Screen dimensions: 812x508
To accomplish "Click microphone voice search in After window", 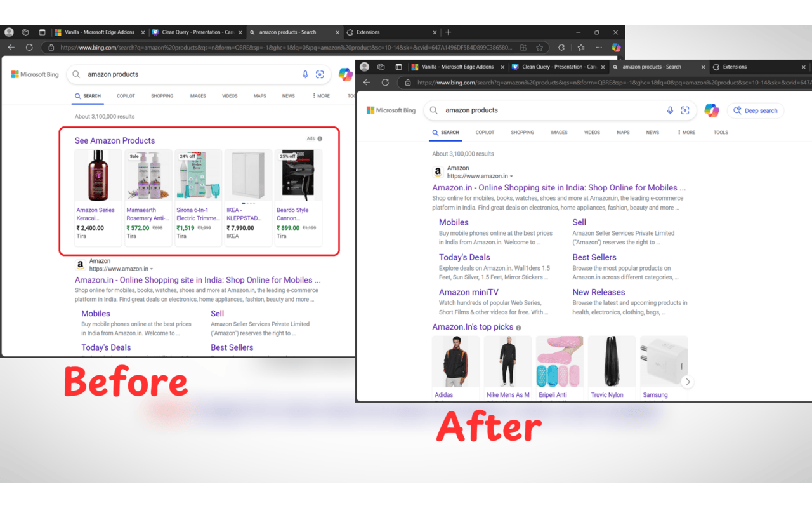I will point(670,110).
